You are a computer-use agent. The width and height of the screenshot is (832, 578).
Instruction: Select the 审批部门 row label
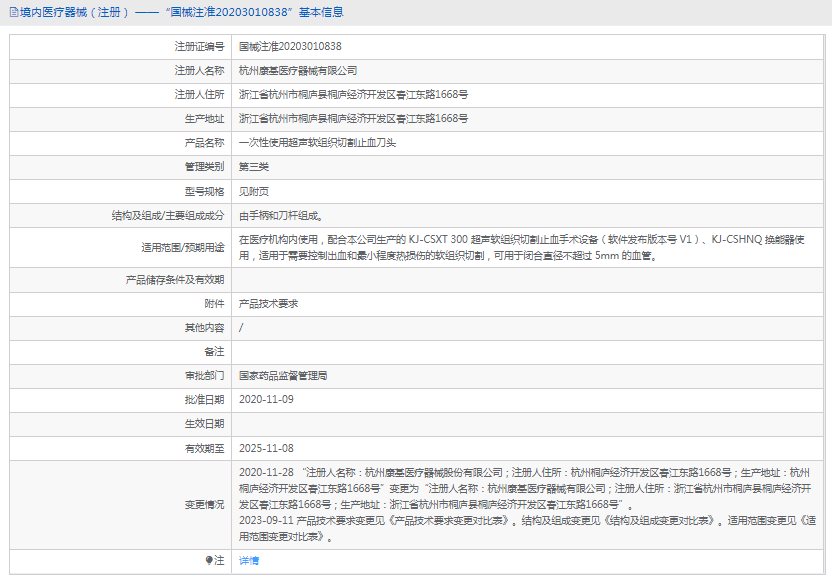pyautogui.click(x=204, y=376)
